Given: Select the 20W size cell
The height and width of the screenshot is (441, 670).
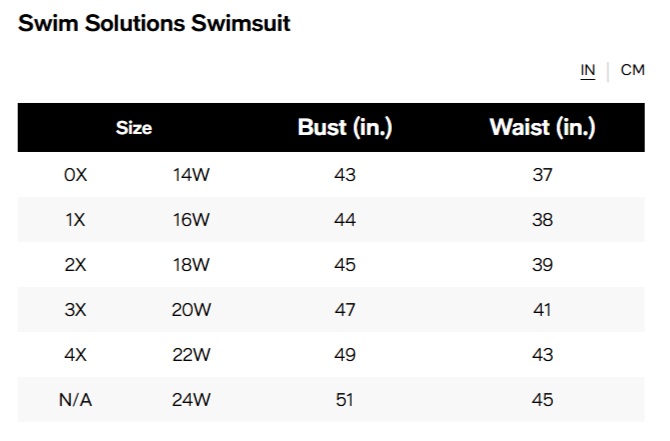Looking at the screenshot, I should (x=191, y=310).
